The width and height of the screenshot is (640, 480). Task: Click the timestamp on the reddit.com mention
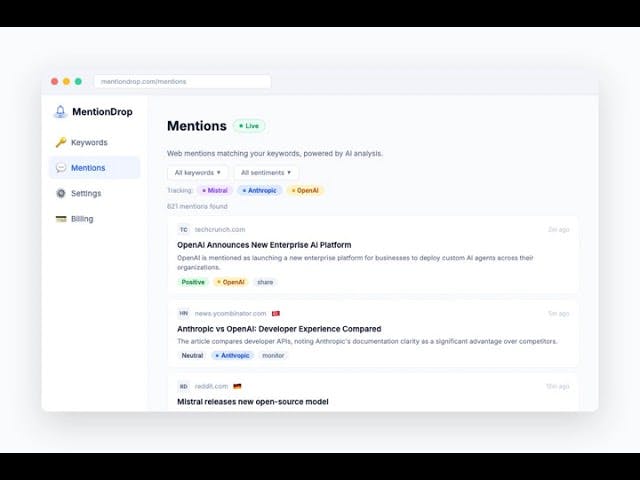point(558,386)
